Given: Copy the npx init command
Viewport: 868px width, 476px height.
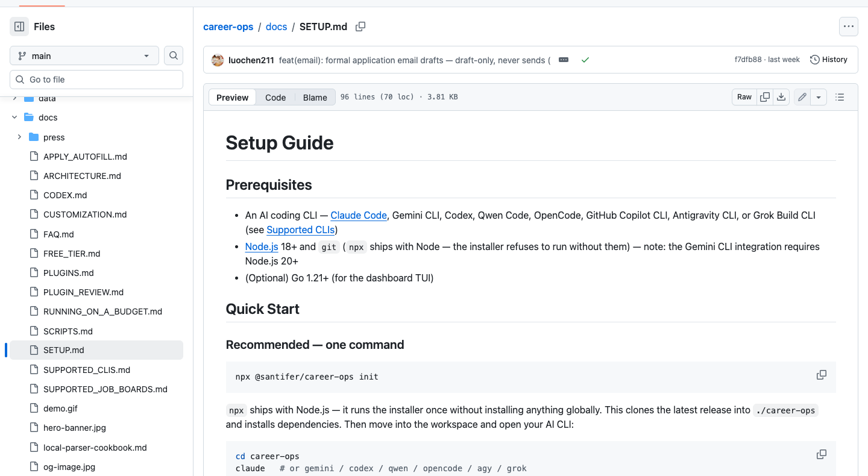Looking at the screenshot, I should (x=821, y=375).
